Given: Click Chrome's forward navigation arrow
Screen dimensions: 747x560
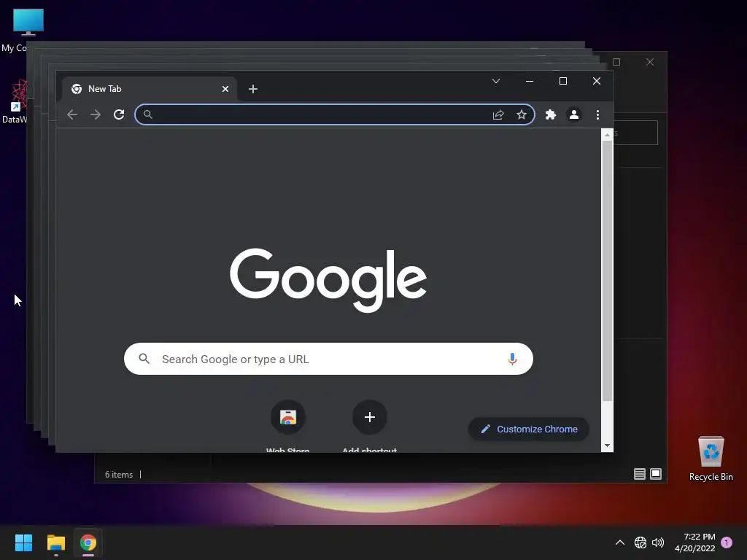Looking at the screenshot, I should pyautogui.click(x=96, y=114).
